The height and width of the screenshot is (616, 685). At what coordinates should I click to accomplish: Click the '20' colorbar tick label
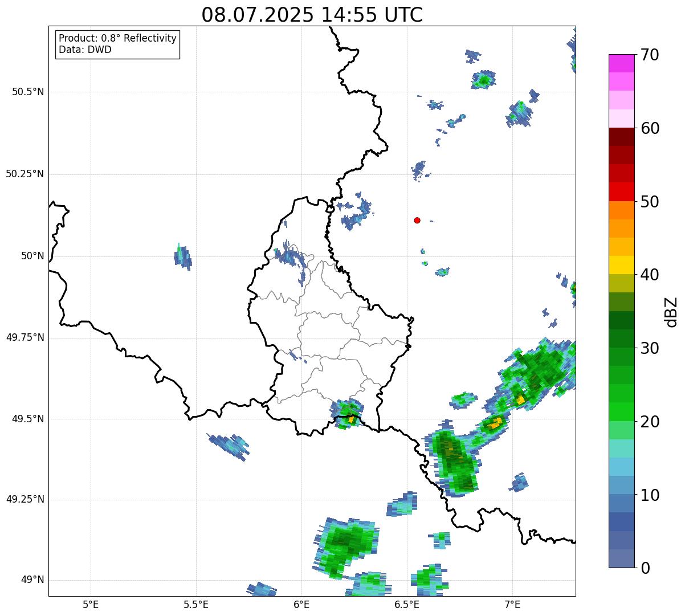pos(650,422)
